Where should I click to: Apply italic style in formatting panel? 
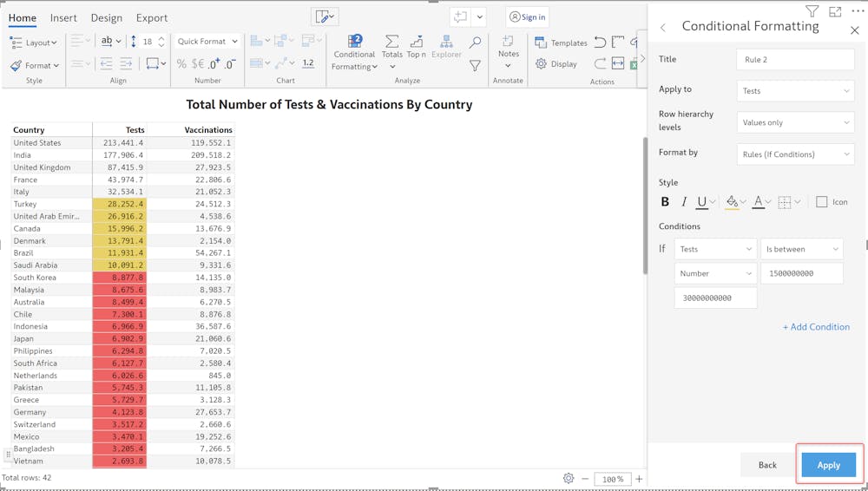tap(684, 202)
